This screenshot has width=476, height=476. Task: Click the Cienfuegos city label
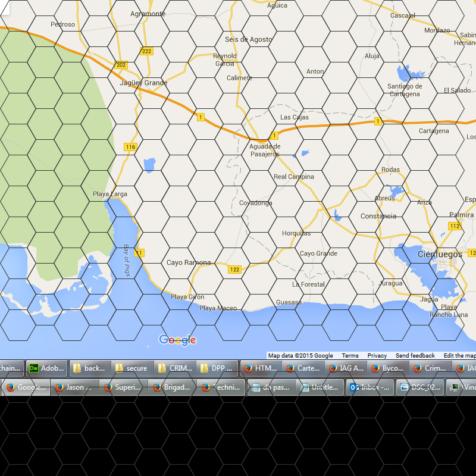pyautogui.click(x=440, y=254)
